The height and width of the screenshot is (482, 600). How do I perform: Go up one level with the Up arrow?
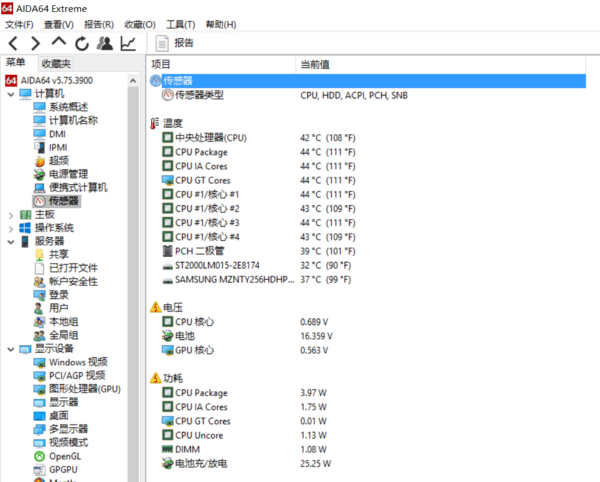point(59,42)
